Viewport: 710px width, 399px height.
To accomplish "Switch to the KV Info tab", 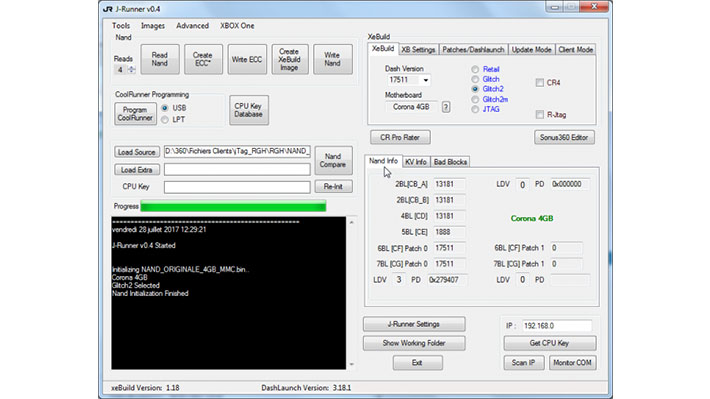I will 416,162.
